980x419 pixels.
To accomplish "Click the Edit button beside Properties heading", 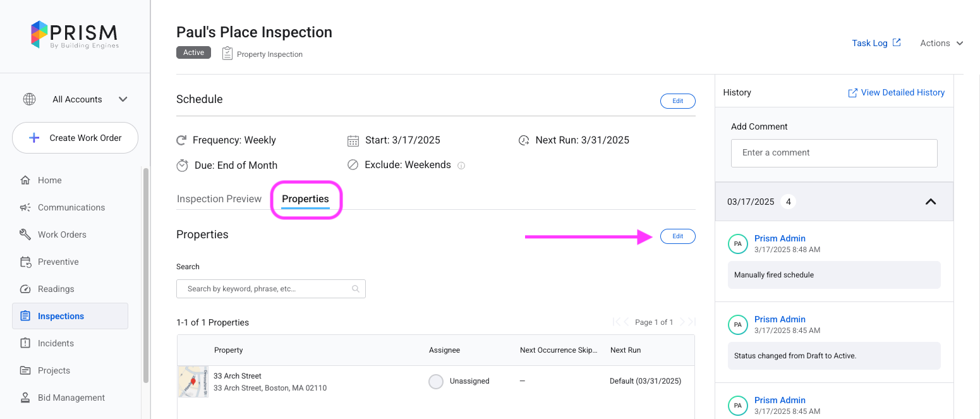I will tap(677, 236).
